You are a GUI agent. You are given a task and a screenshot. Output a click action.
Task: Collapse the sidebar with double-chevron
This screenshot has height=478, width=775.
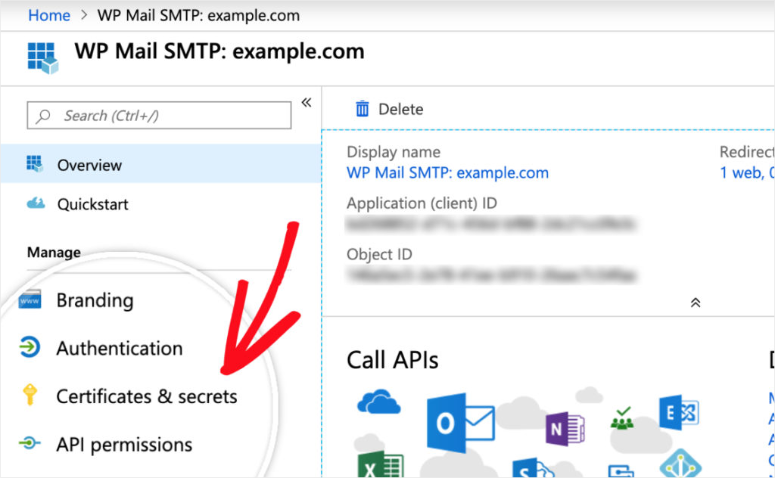point(306,102)
